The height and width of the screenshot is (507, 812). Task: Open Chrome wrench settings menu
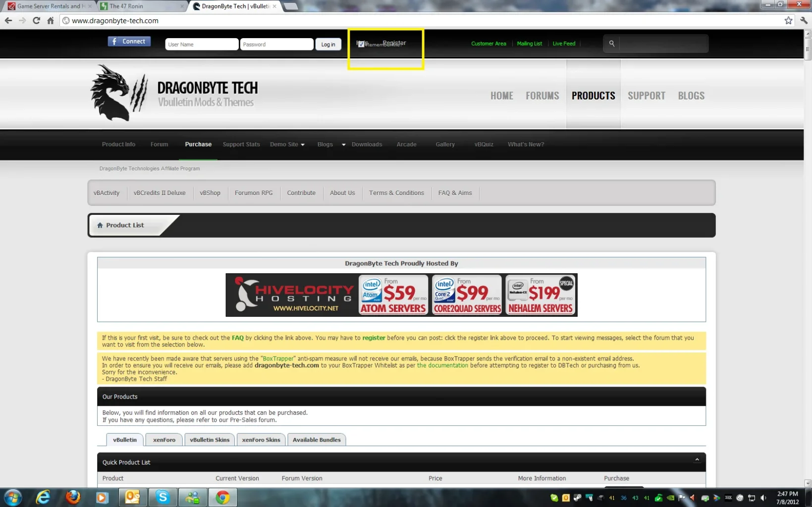pyautogui.click(x=804, y=20)
